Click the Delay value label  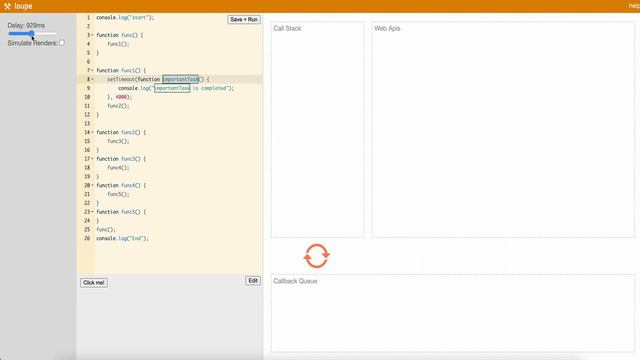[26, 25]
